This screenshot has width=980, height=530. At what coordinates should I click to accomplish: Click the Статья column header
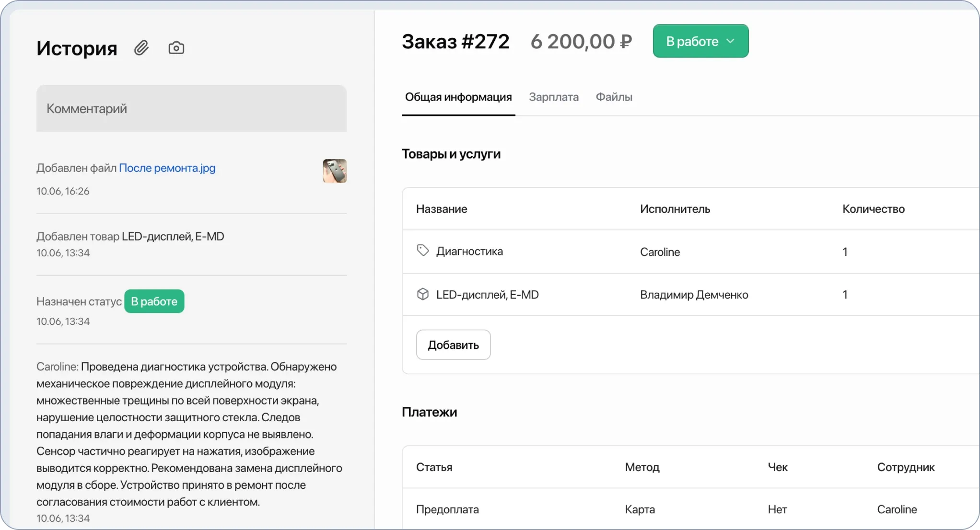coord(434,467)
